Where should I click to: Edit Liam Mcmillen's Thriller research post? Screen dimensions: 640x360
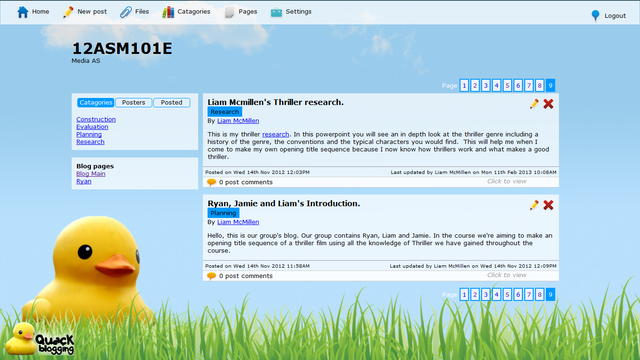tap(534, 104)
